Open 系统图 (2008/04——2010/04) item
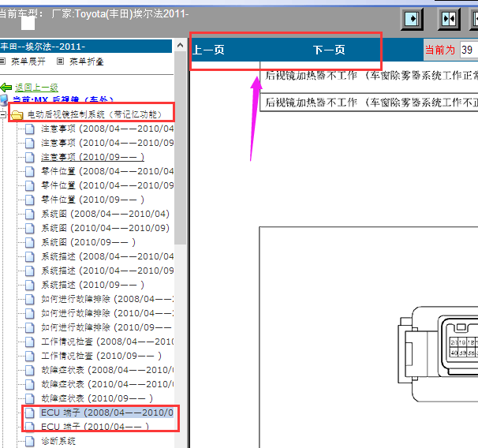The width and height of the screenshot is (478, 448). (x=105, y=214)
